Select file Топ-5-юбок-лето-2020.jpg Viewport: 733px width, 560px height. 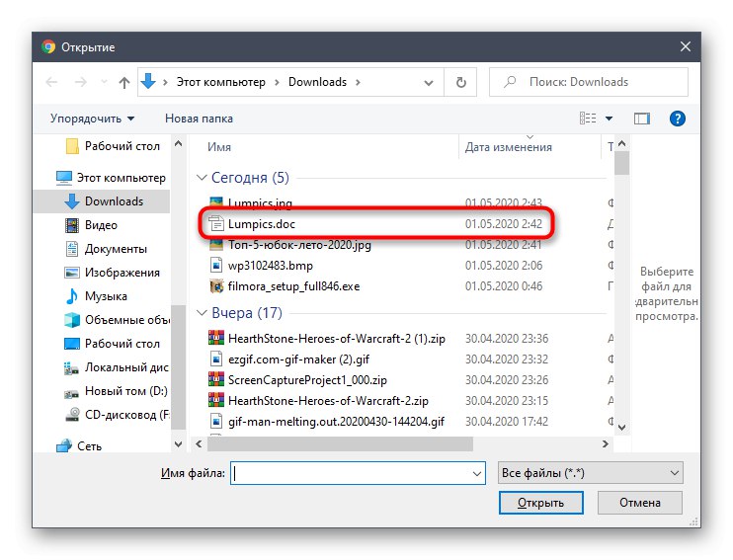(x=299, y=245)
